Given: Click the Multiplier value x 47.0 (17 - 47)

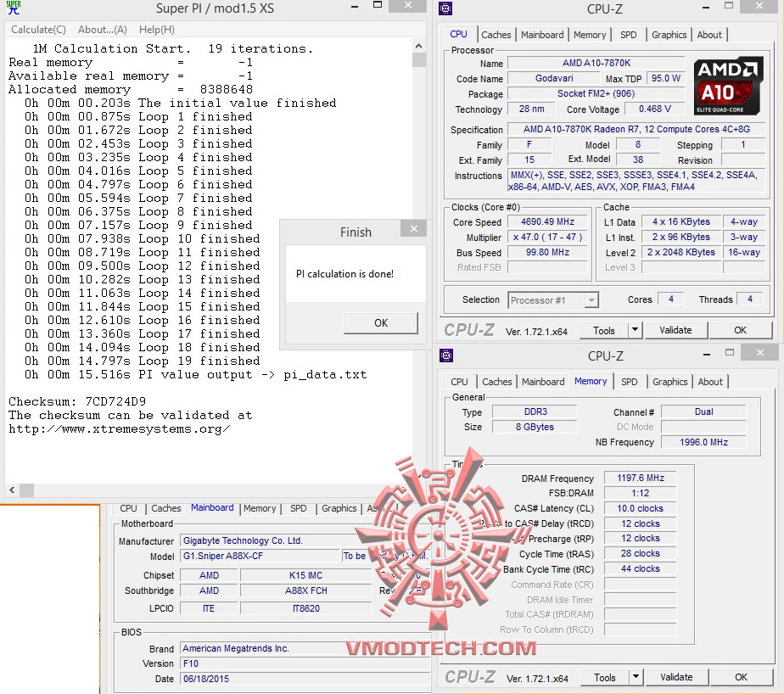Looking at the screenshot, I should pos(547,237).
